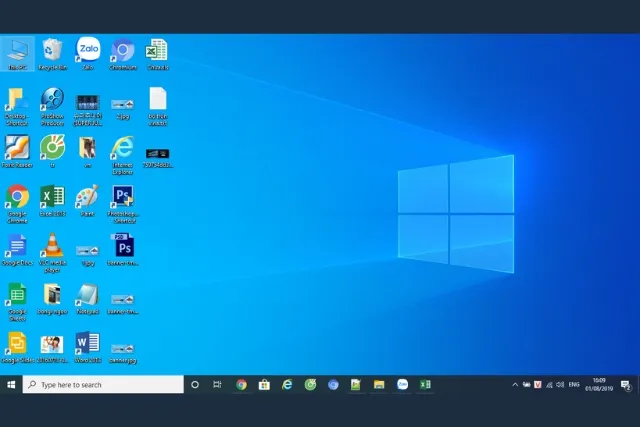
Task: Open the Word 2013 desktop shortcut
Action: tap(87, 343)
